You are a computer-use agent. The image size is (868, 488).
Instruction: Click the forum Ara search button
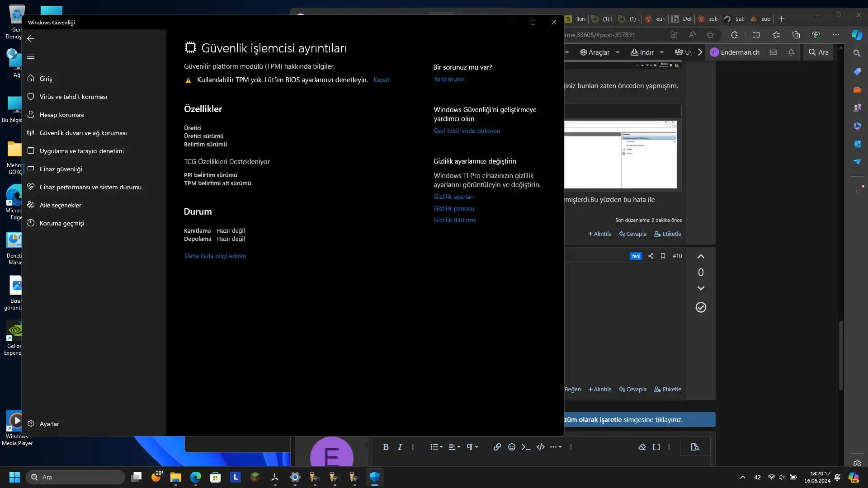(819, 52)
